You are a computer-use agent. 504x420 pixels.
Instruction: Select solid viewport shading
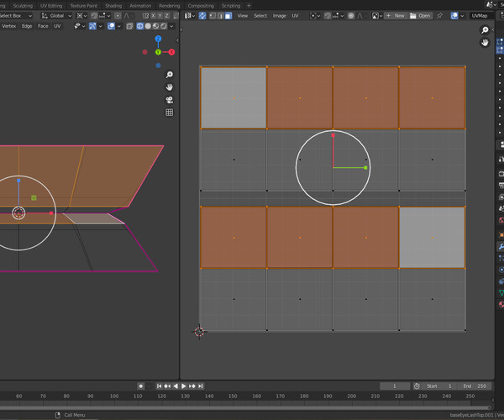[148, 26]
